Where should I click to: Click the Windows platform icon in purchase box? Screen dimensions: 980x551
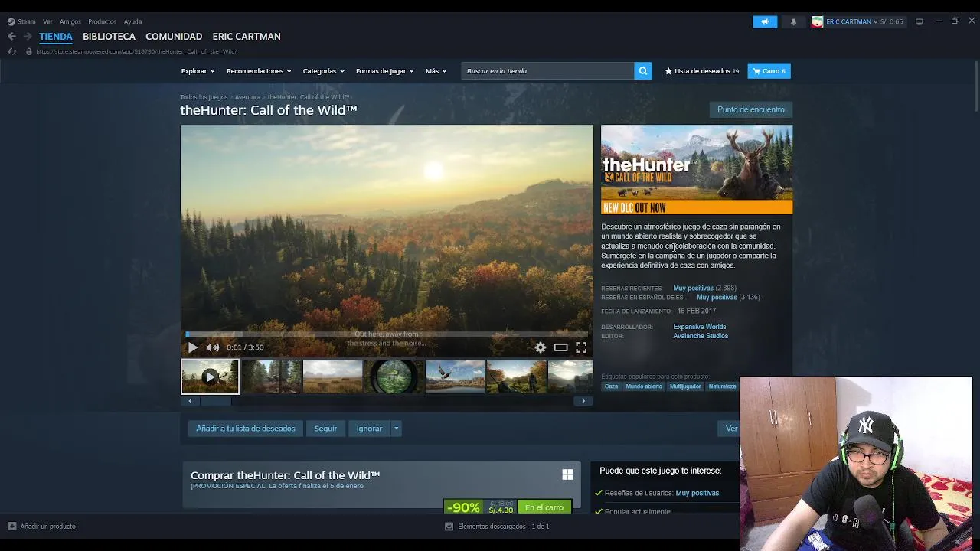tap(567, 474)
